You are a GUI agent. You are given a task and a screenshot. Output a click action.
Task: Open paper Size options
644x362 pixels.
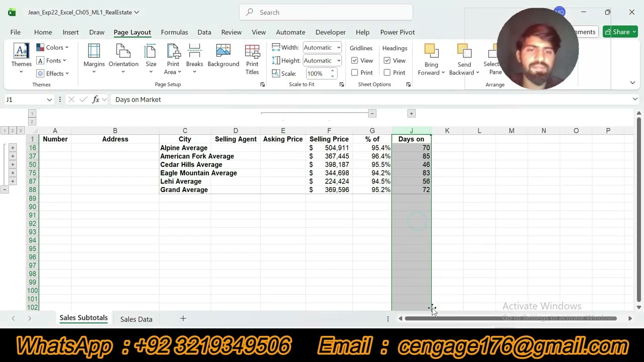151,59
